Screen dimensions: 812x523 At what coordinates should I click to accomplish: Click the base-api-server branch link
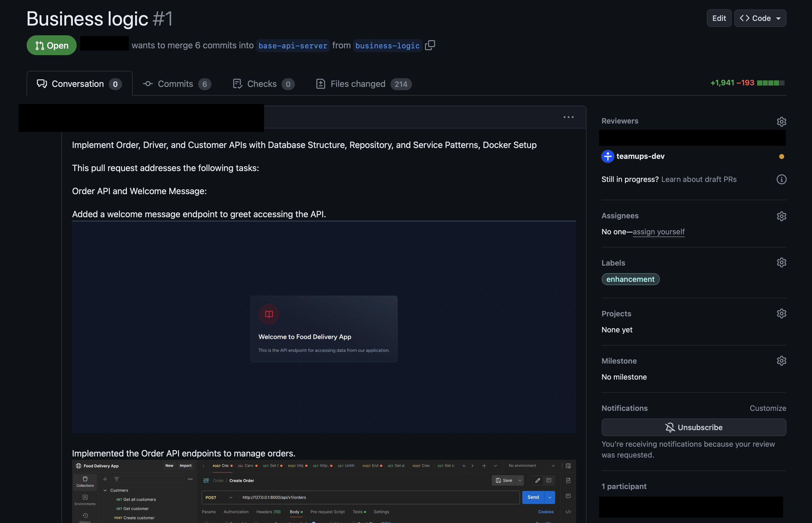(x=293, y=46)
